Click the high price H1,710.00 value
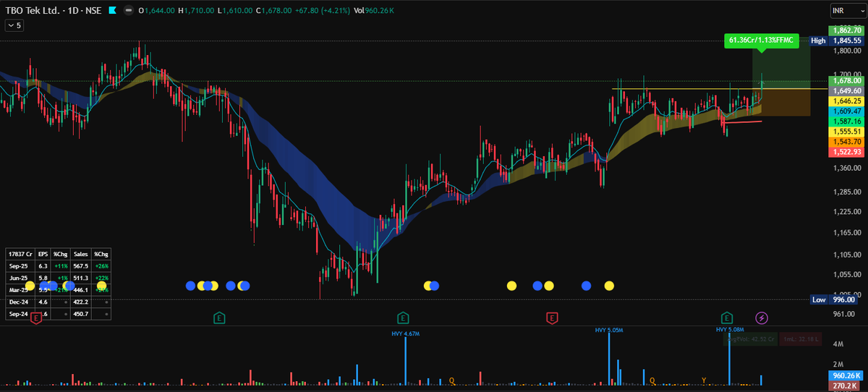Image resolution: width=868 pixels, height=392 pixels. pyautogui.click(x=196, y=11)
